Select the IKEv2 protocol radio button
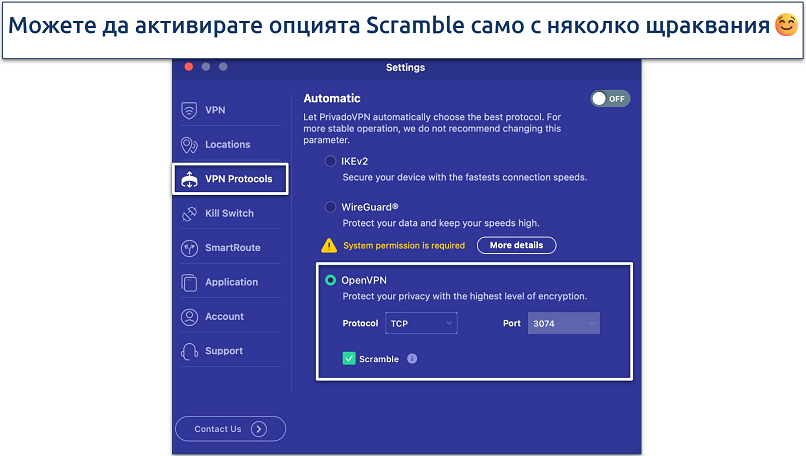This screenshot has width=806, height=456. coord(330,161)
